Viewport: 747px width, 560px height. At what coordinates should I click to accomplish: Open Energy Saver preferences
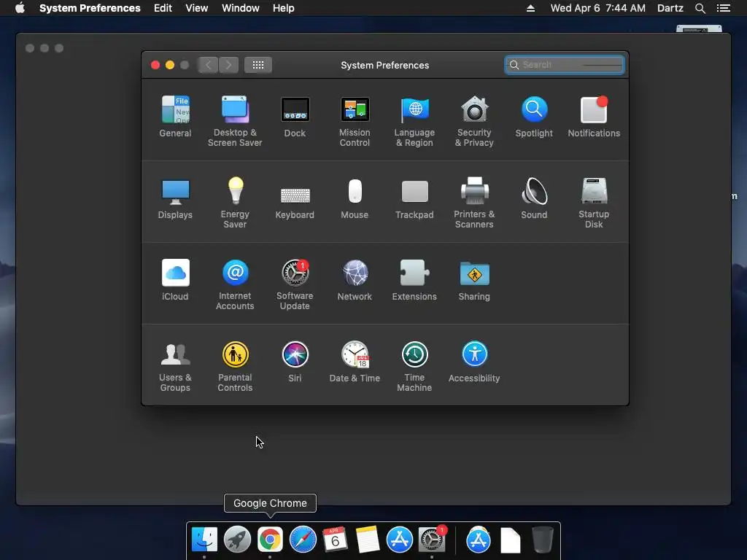235,203
